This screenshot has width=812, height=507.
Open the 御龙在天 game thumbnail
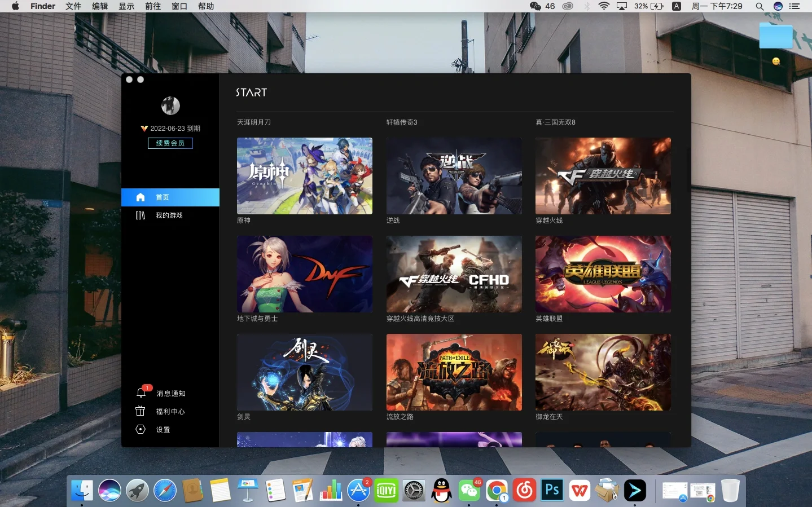click(x=603, y=372)
